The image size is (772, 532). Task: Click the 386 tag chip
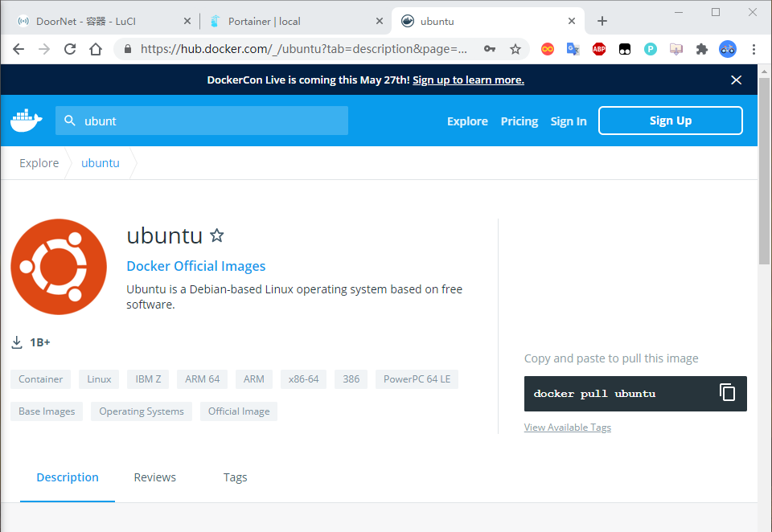click(351, 379)
